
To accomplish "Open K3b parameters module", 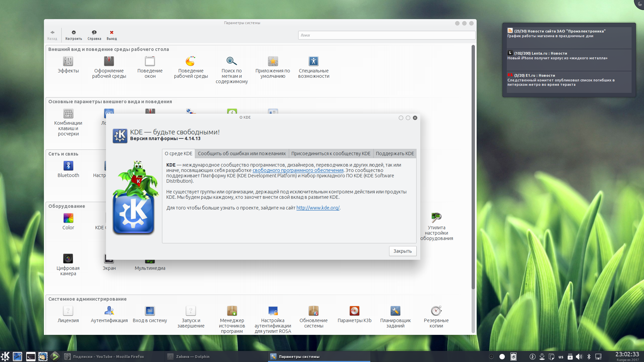I will click(x=354, y=311).
